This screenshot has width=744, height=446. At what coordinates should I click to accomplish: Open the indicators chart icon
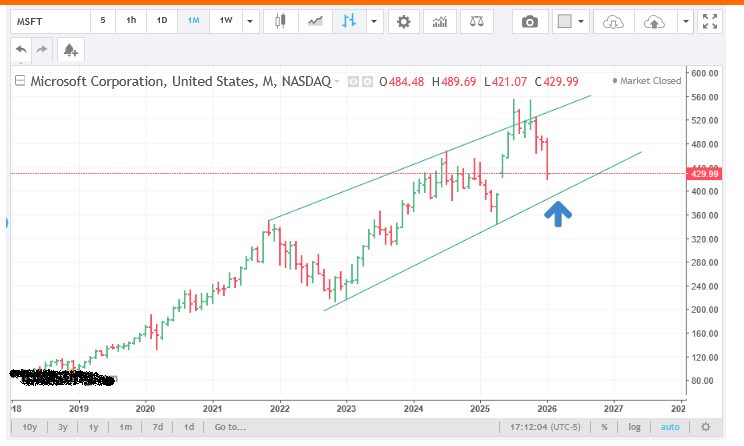(439, 21)
